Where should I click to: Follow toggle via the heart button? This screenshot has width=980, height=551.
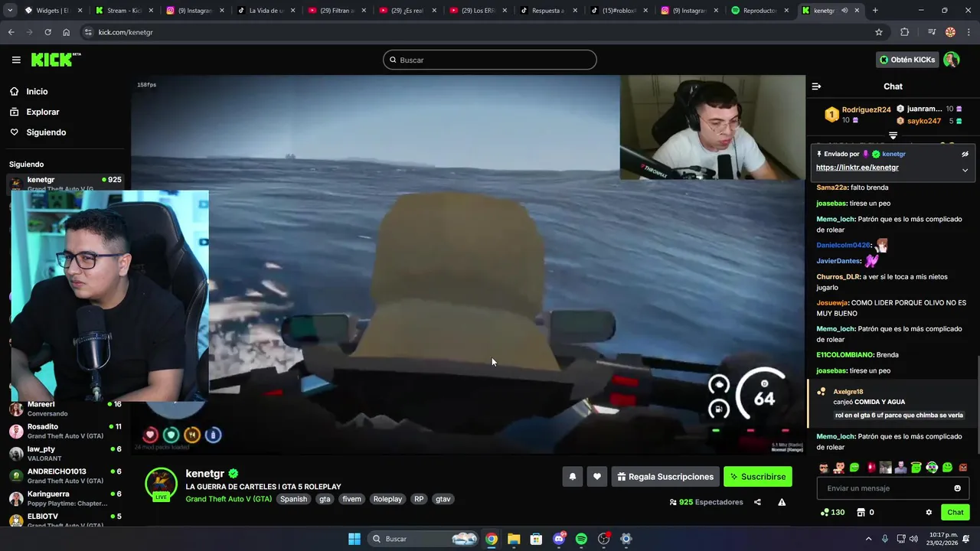pos(597,477)
